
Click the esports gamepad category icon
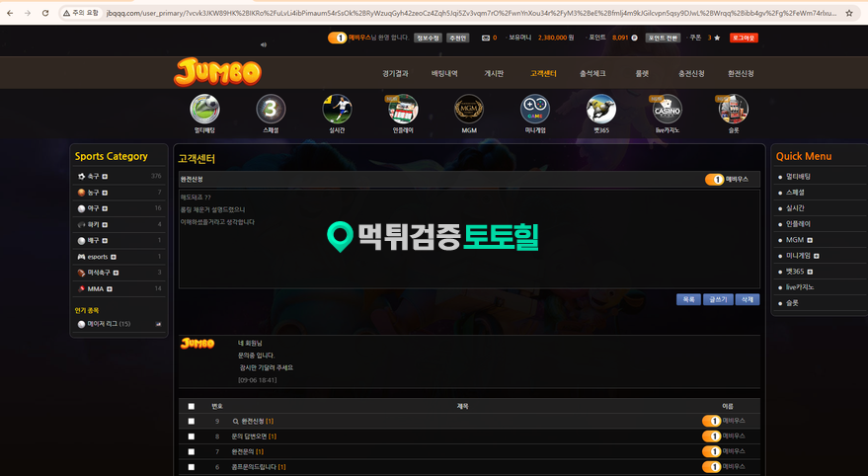click(x=81, y=257)
